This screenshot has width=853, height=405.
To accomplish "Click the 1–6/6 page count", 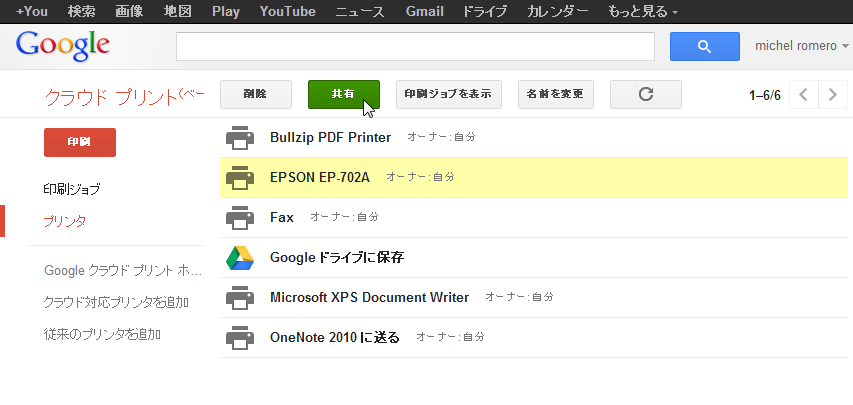I will point(765,95).
